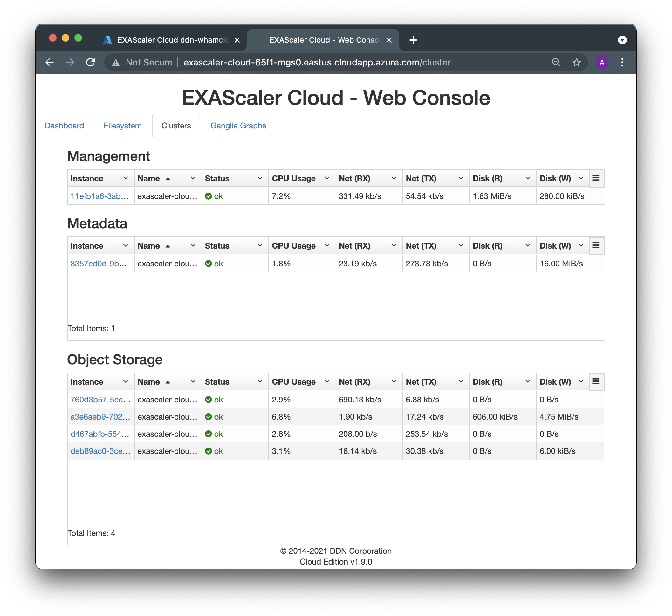Click the Management Disk (R) value 1.83 MiB/s

(x=492, y=196)
